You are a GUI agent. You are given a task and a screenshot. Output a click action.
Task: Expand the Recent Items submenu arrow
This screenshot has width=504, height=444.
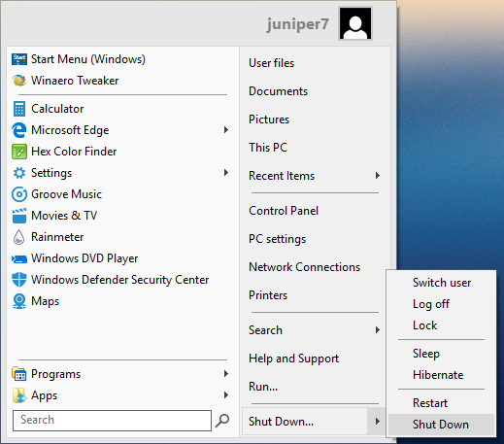click(x=377, y=176)
